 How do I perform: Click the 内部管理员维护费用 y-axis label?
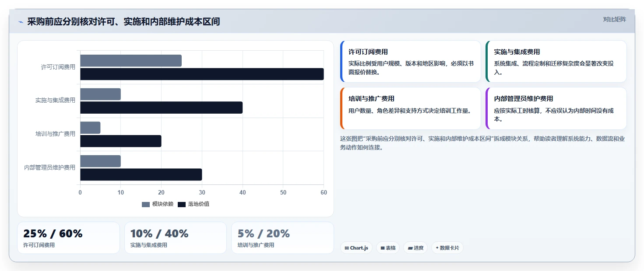49,167
